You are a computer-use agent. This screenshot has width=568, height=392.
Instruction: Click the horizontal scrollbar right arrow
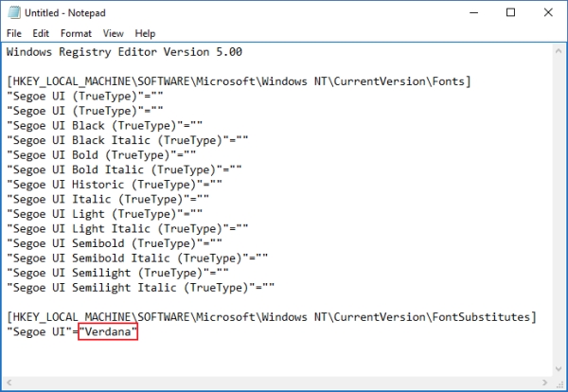(544, 383)
